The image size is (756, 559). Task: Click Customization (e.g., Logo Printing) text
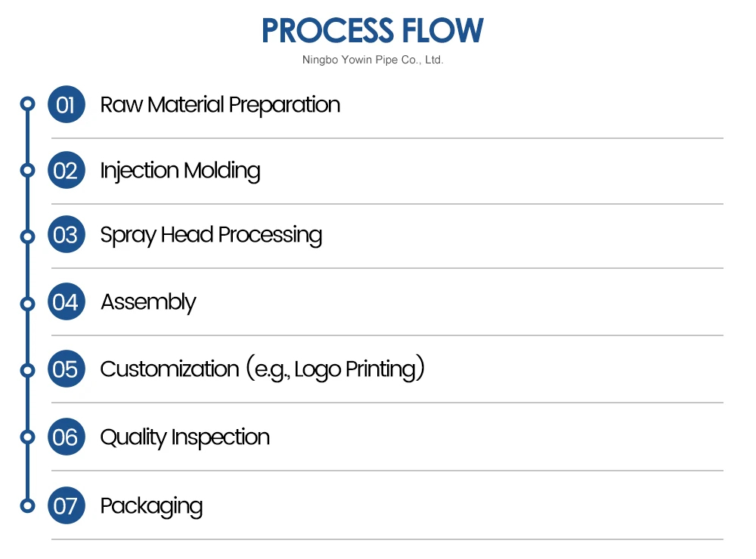[x=262, y=369]
